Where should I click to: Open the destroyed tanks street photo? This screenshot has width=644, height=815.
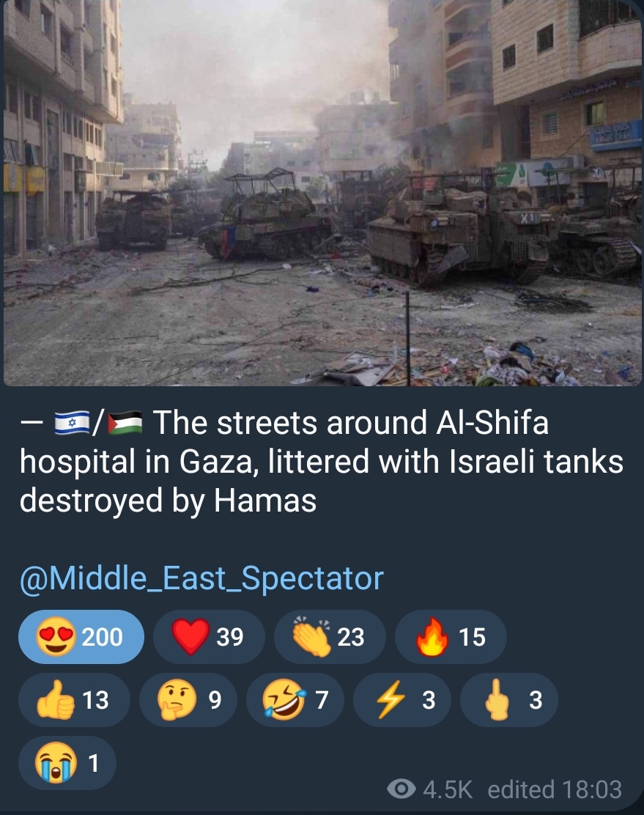point(322,193)
